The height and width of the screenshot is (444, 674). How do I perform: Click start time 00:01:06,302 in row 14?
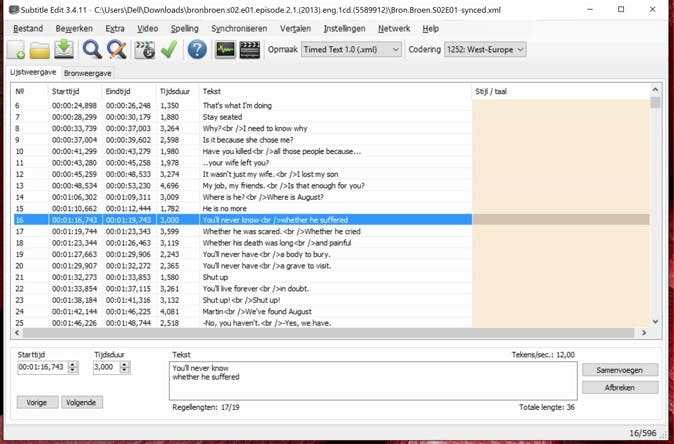74,197
